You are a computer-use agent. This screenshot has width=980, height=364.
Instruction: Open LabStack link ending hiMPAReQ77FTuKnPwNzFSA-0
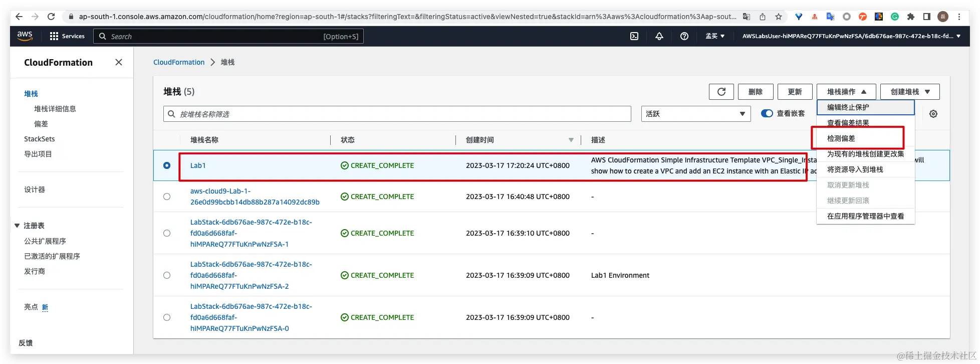tap(251, 317)
